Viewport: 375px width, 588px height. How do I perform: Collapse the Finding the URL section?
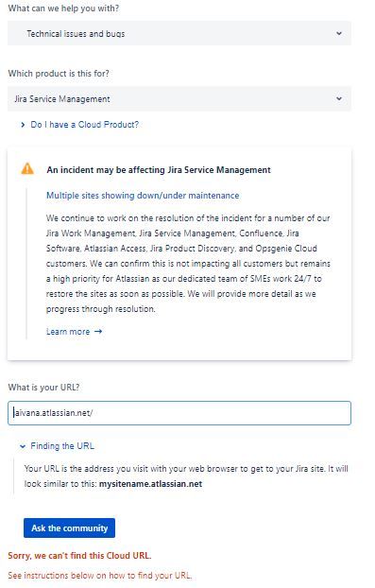[62, 446]
